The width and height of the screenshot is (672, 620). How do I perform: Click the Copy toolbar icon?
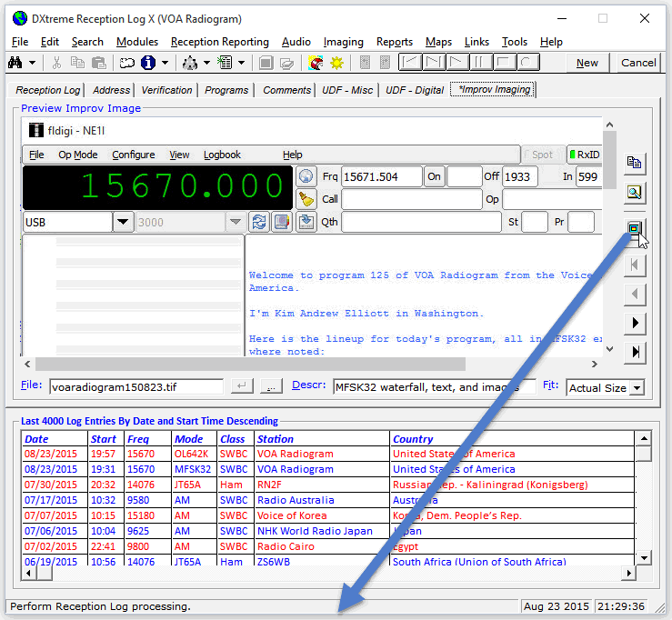77,63
